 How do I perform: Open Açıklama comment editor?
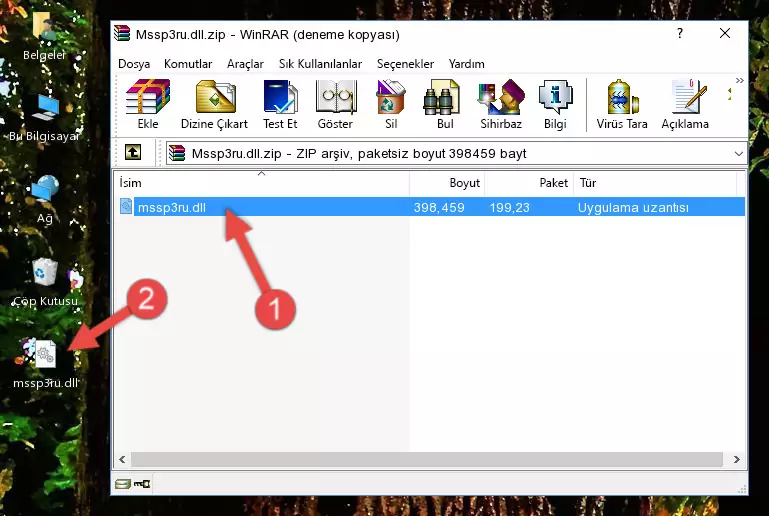[685, 104]
